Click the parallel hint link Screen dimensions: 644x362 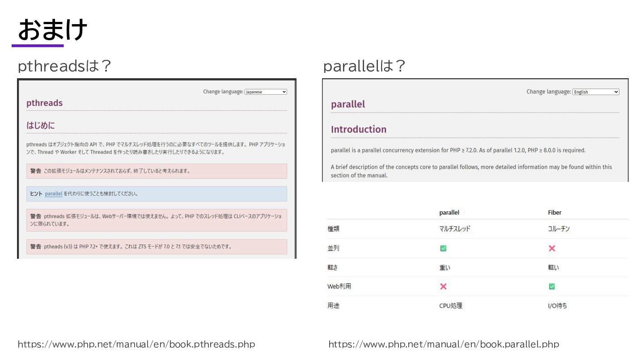click(54, 194)
